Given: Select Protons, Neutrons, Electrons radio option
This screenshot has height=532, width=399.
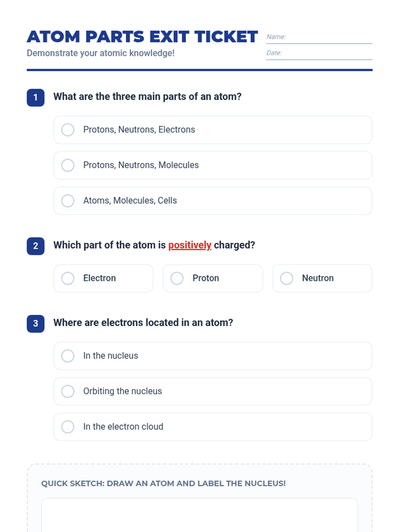Looking at the screenshot, I should (68, 130).
